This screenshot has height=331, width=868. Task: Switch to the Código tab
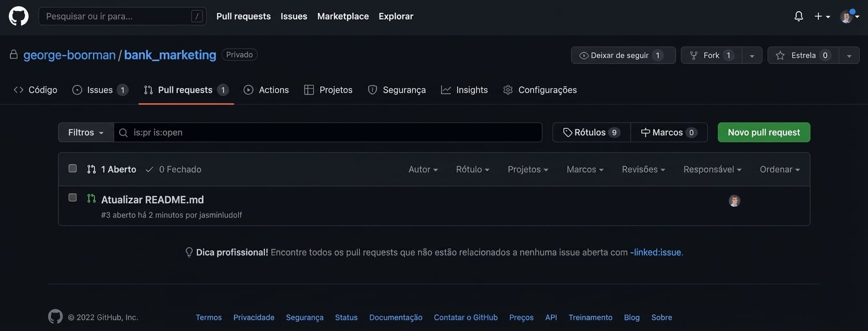click(35, 90)
